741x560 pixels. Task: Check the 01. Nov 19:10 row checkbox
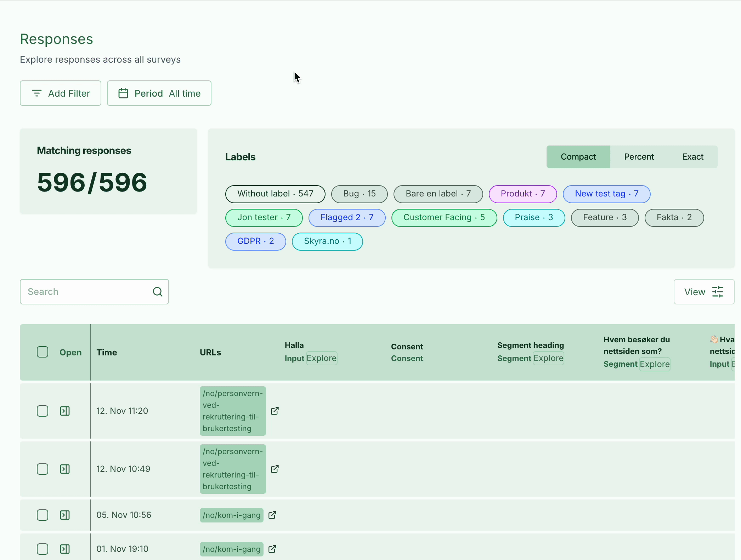[43, 549]
